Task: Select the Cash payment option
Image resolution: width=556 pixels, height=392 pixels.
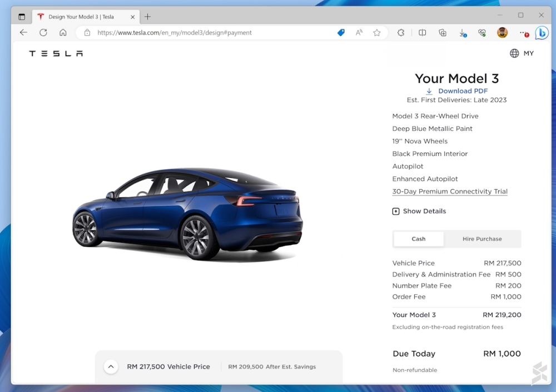Action: coord(419,239)
